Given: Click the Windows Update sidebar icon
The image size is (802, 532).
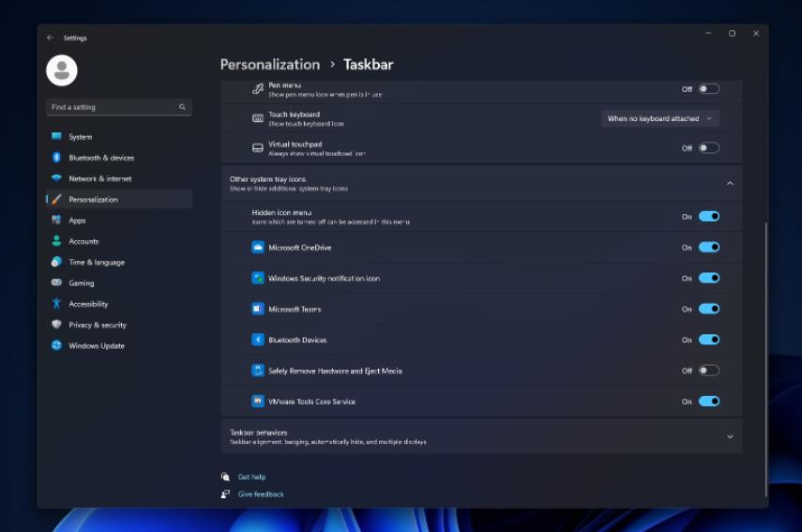Looking at the screenshot, I should point(56,345).
